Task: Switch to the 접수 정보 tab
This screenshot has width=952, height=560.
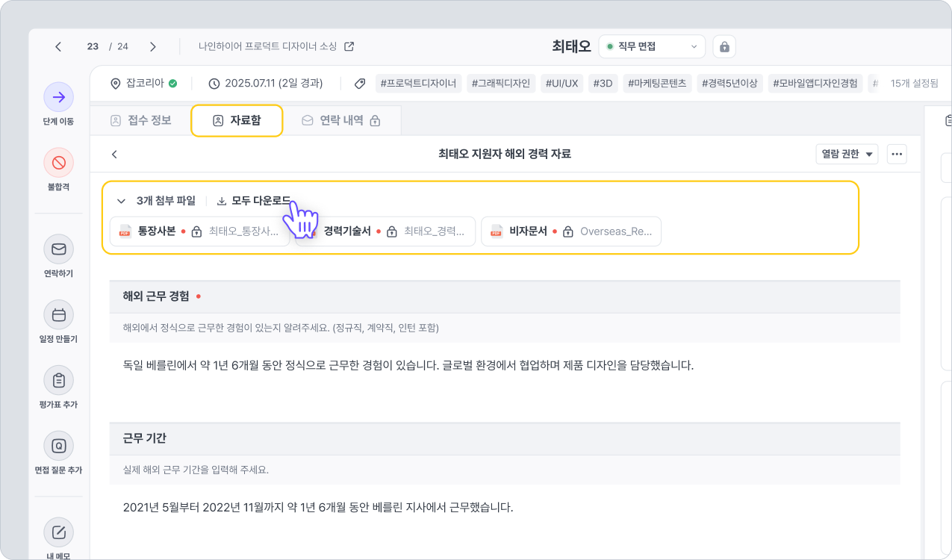Action: coord(140,120)
